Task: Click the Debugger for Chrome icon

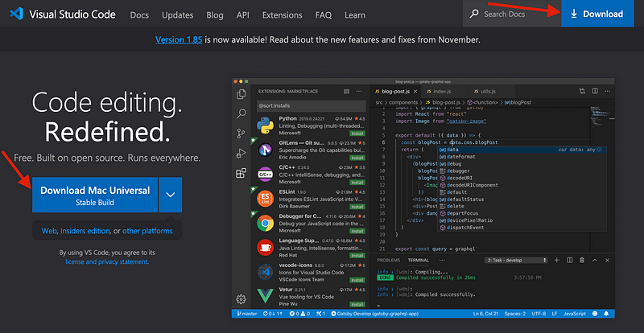Action: click(x=266, y=224)
